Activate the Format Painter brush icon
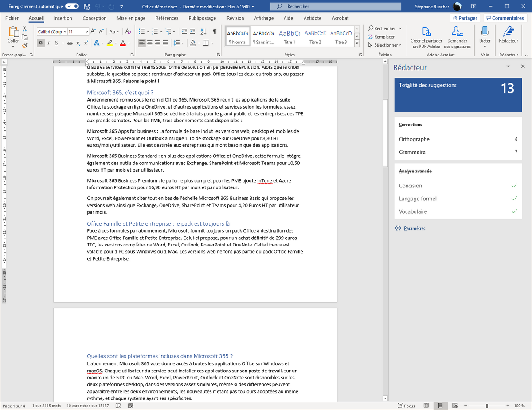Viewport: 532px width, 410px height. pyautogui.click(x=25, y=45)
